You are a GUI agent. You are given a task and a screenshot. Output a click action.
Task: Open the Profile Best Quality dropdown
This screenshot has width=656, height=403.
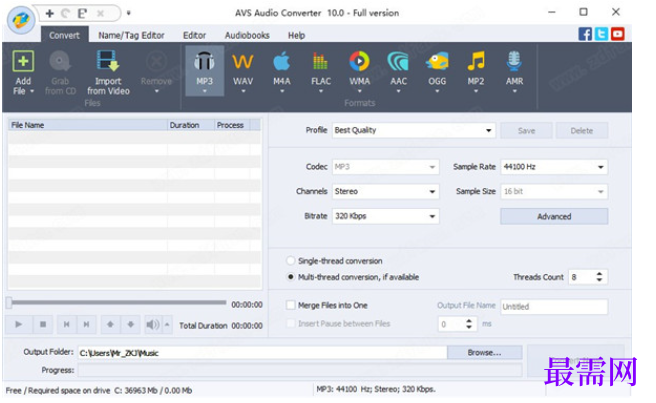[414, 131]
